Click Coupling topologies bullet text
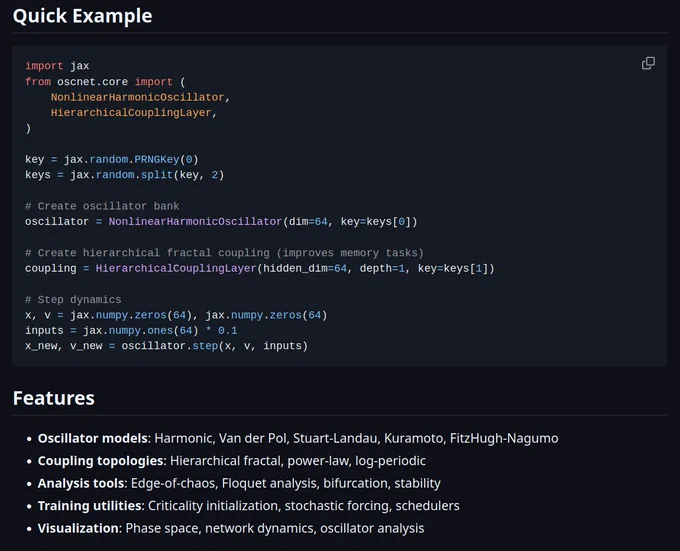Image resolution: width=680 pixels, height=551 pixels. click(x=232, y=461)
